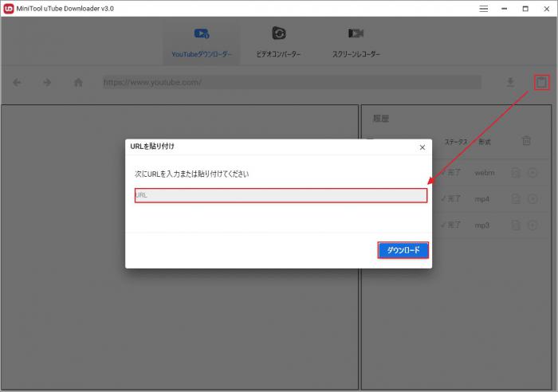Play the webm history item
This screenshot has width=558, height=392.
[x=532, y=173]
